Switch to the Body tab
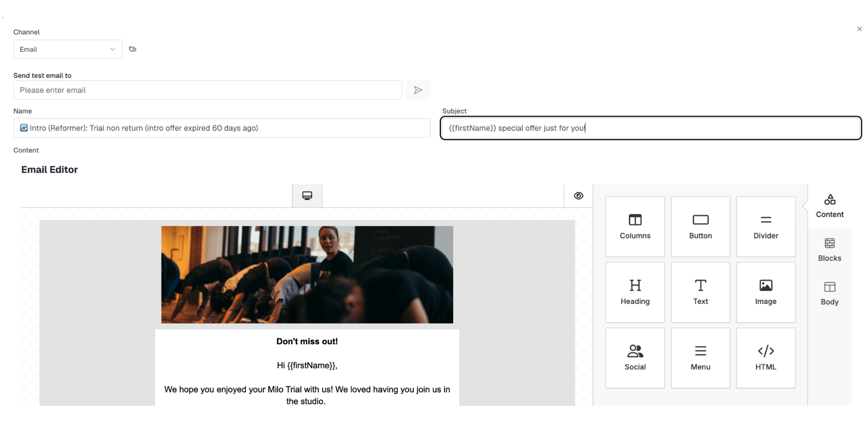 coord(829,293)
